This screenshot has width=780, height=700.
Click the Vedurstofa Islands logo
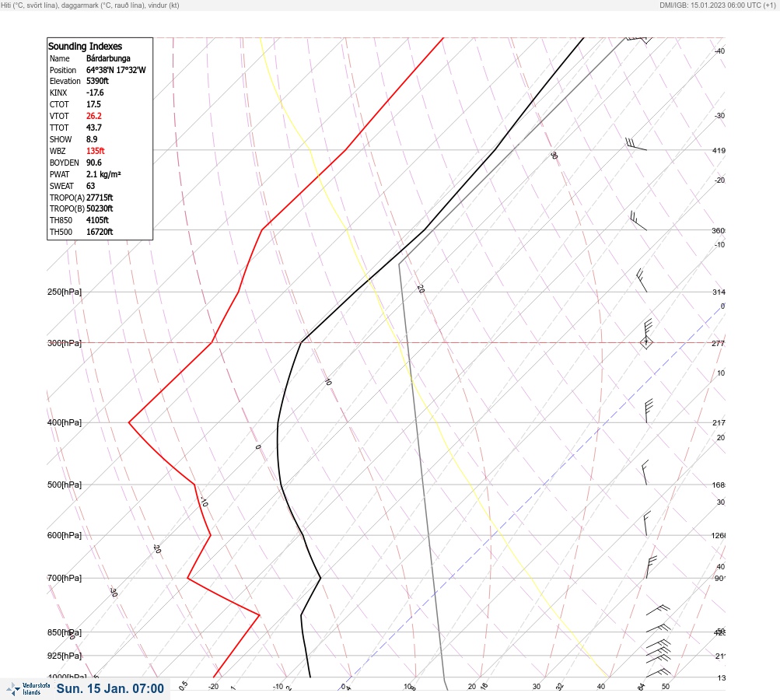28,689
